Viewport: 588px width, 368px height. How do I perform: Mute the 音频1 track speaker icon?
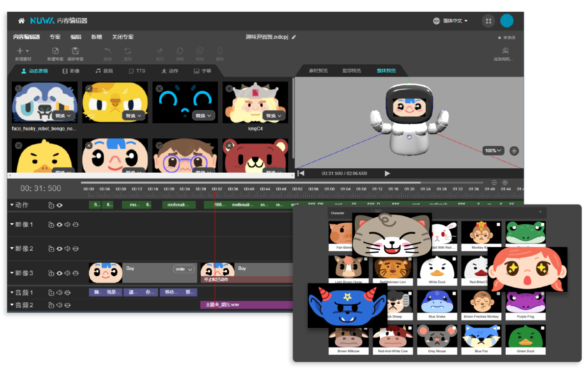pyautogui.click(x=59, y=292)
